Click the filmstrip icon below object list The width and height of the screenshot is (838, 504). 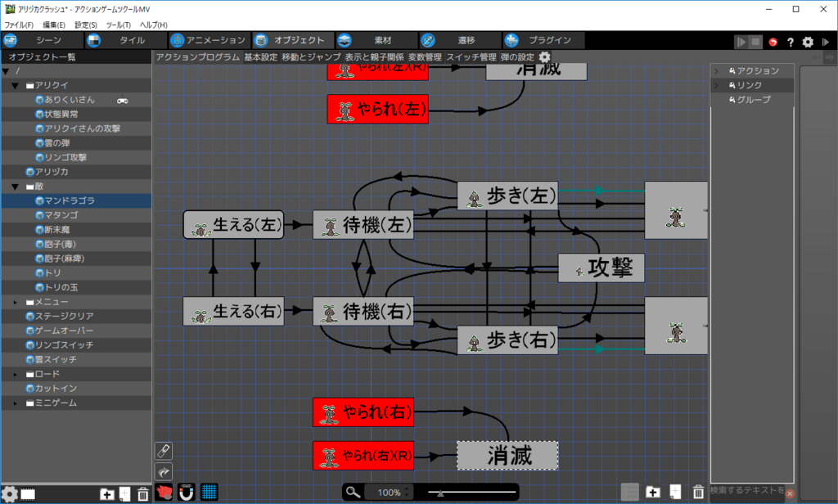tap(28, 494)
